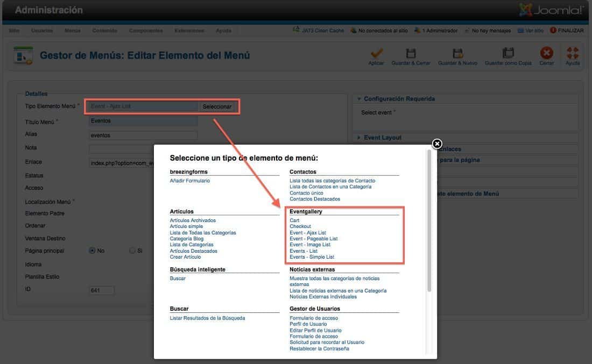Open the Usuarios menu
Screen dimensions: 592x364
click(42, 31)
